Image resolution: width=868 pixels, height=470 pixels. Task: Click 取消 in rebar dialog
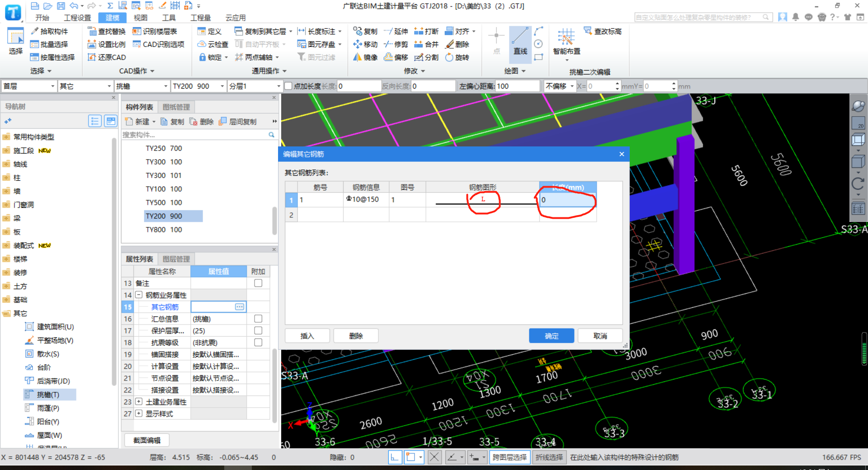(x=600, y=336)
